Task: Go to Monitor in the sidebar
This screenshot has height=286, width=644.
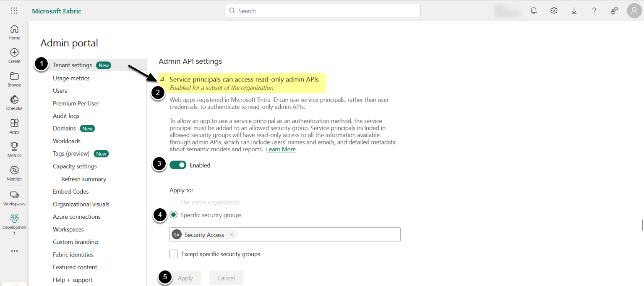Action: tap(14, 173)
